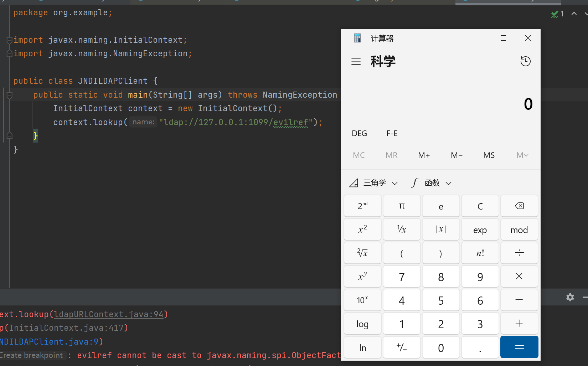588x366 pixels.
Task: Square the value with x² key
Action: click(x=362, y=230)
